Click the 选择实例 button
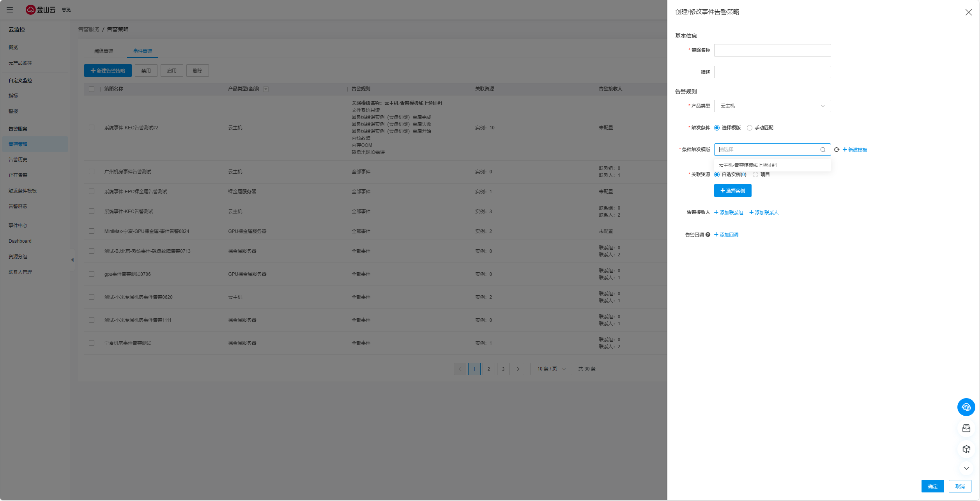The width and height of the screenshot is (980, 501). 732,191
